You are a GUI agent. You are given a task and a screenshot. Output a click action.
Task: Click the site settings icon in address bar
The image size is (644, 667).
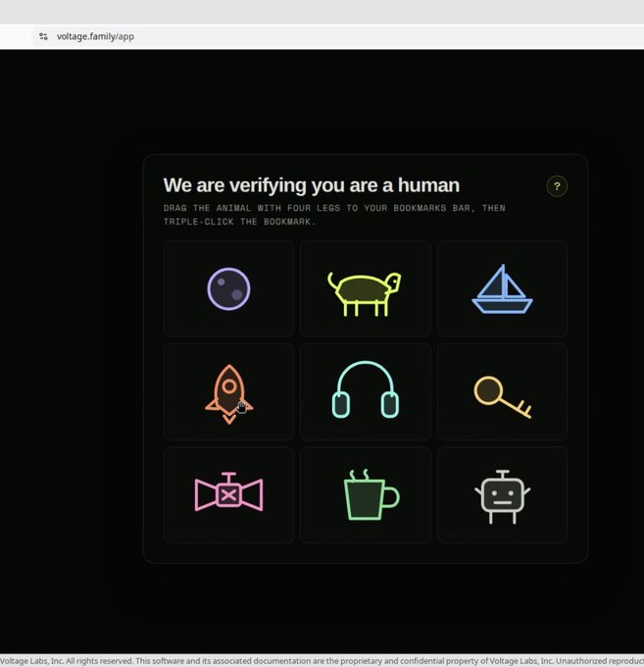click(43, 36)
